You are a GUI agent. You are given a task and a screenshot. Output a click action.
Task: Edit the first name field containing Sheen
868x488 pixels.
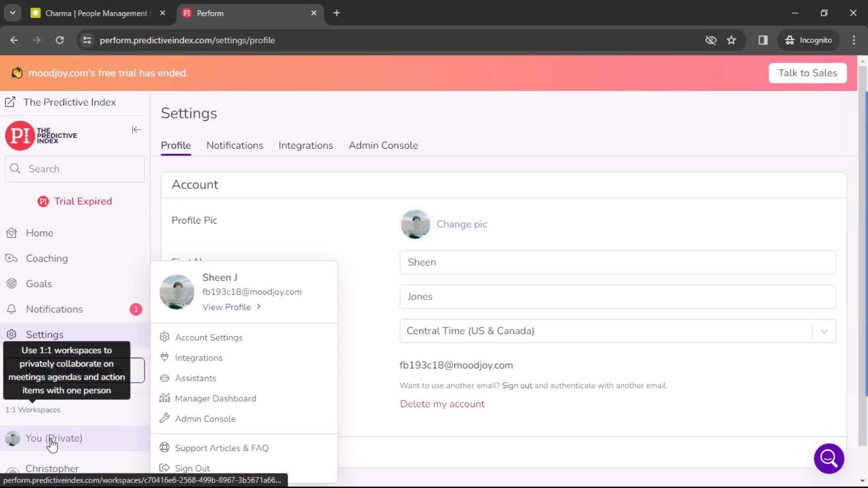618,263
